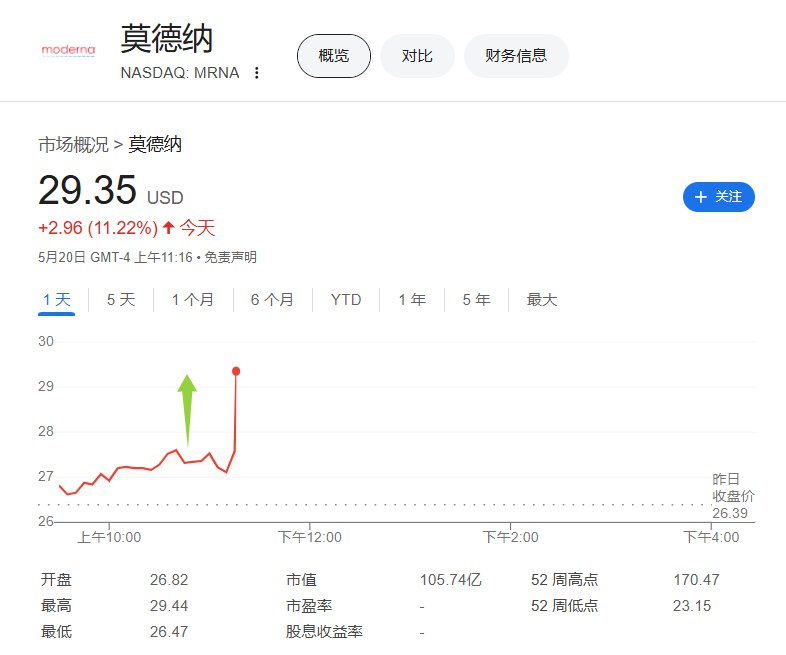Click the 下午12:00 axis label
Image resolution: width=786 pixels, height=655 pixels.
(310, 538)
